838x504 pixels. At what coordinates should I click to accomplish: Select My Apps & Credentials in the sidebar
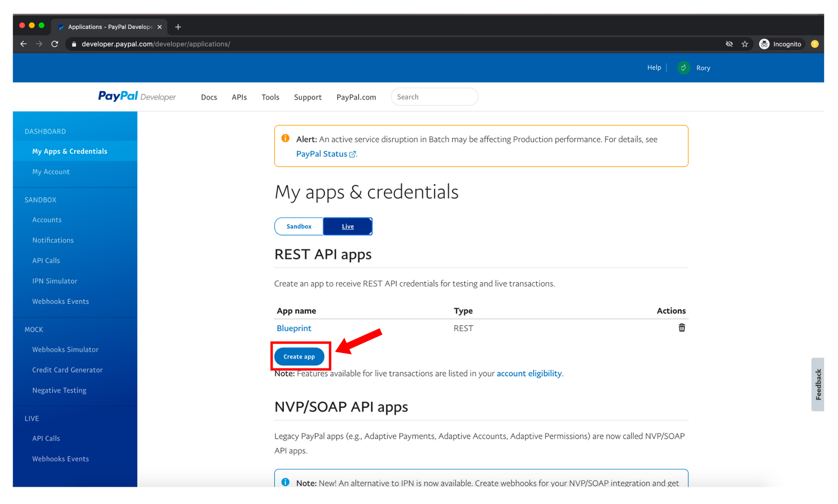coord(75,151)
